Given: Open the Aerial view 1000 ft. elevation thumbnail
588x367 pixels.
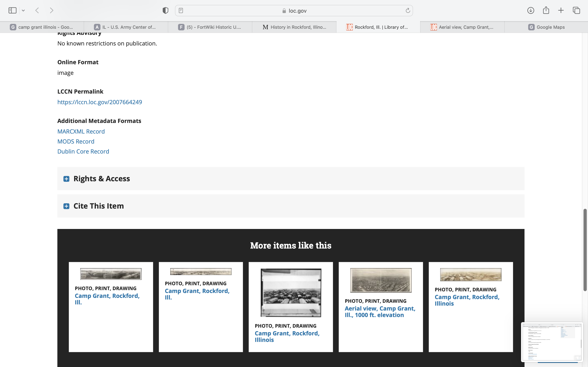Looking at the screenshot, I should [381, 280].
